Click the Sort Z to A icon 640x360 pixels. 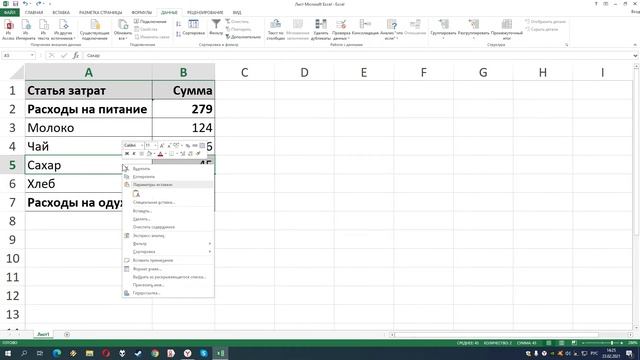point(178,34)
